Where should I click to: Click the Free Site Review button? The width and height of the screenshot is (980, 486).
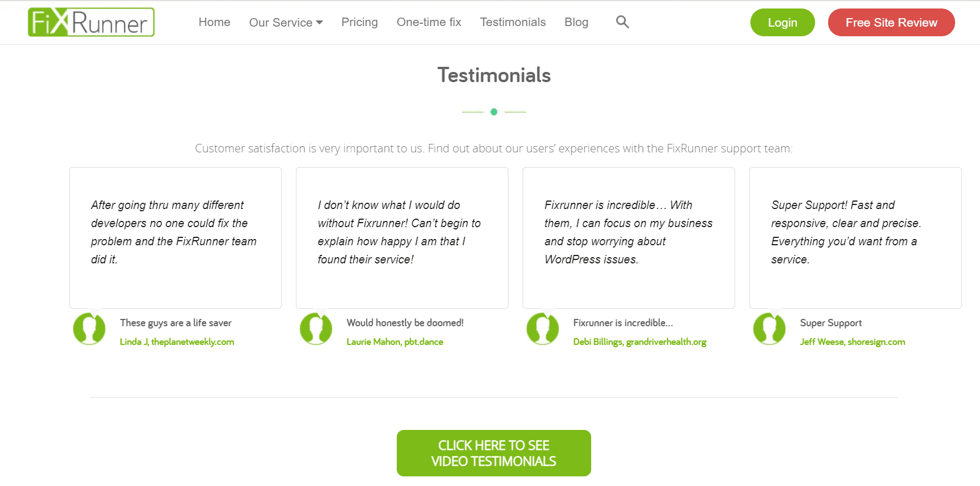tap(891, 23)
